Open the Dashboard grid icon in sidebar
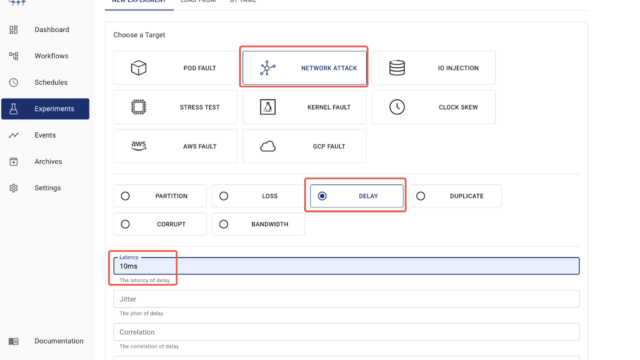Screen dimensions: 640x360 [13, 30]
